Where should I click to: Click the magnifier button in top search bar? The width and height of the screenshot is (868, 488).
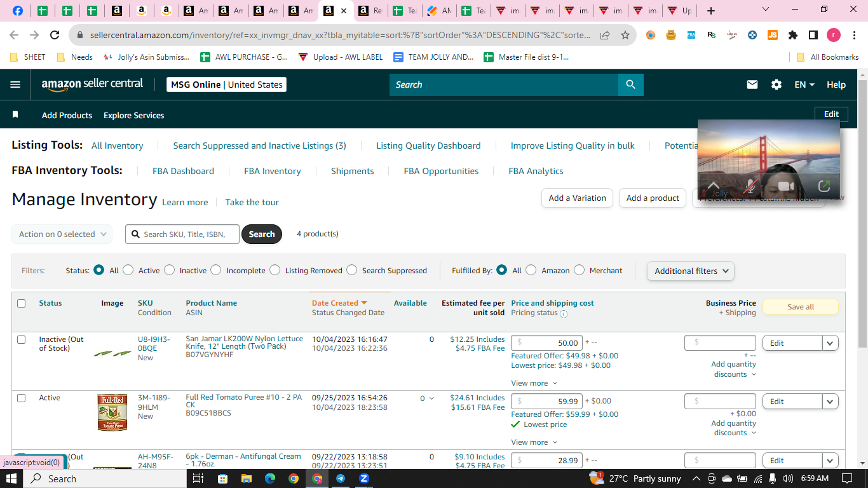pos(630,85)
